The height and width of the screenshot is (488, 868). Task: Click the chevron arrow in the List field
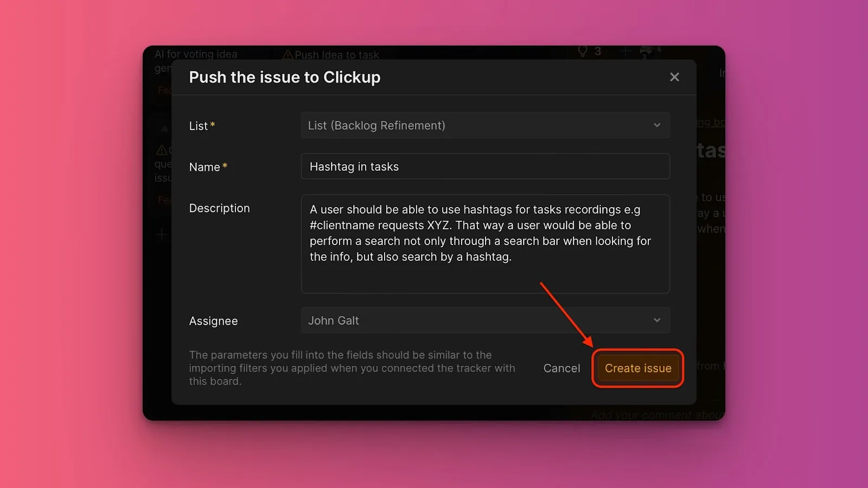tap(657, 125)
